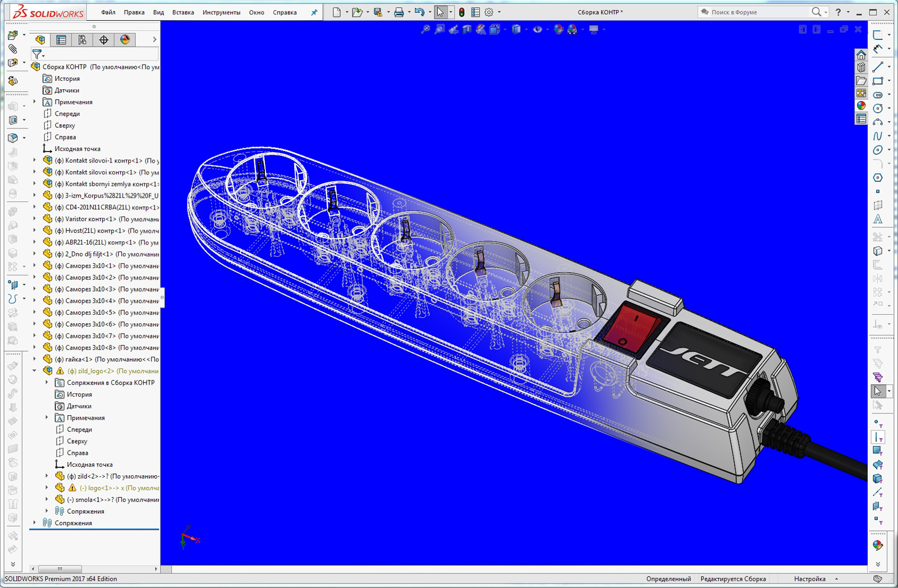Image resolution: width=898 pixels, height=588 pixels.
Task: Open the Инструменты menu
Action: click(x=222, y=12)
